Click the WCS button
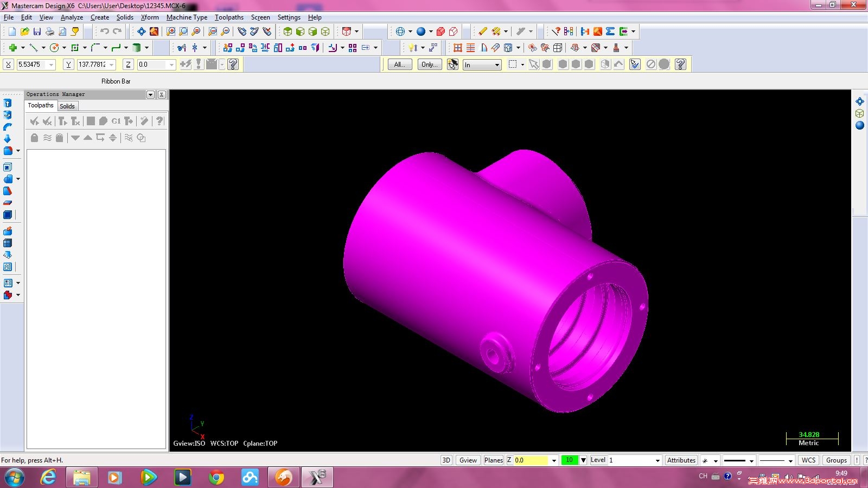868x488 pixels. [x=808, y=460]
